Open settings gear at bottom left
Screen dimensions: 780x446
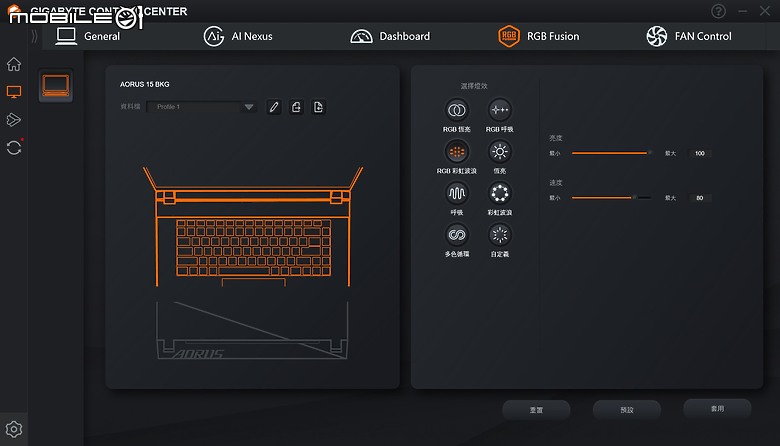point(14,429)
